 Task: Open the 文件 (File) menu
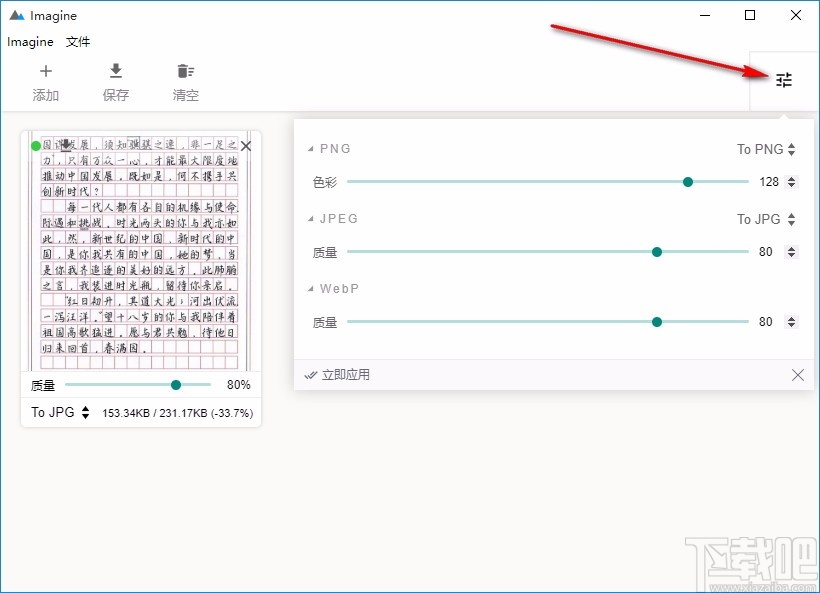coord(78,41)
